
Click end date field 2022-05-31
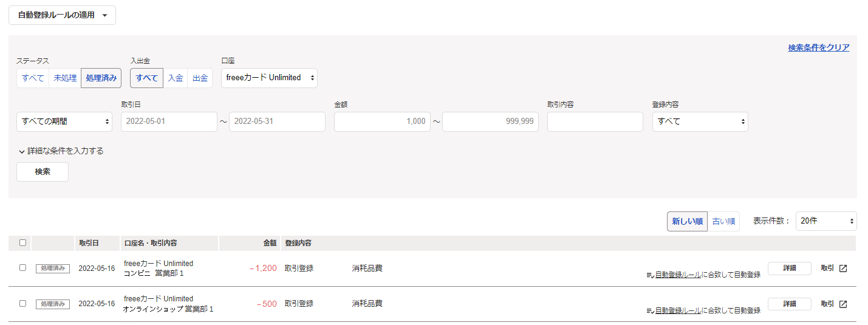pos(277,121)
